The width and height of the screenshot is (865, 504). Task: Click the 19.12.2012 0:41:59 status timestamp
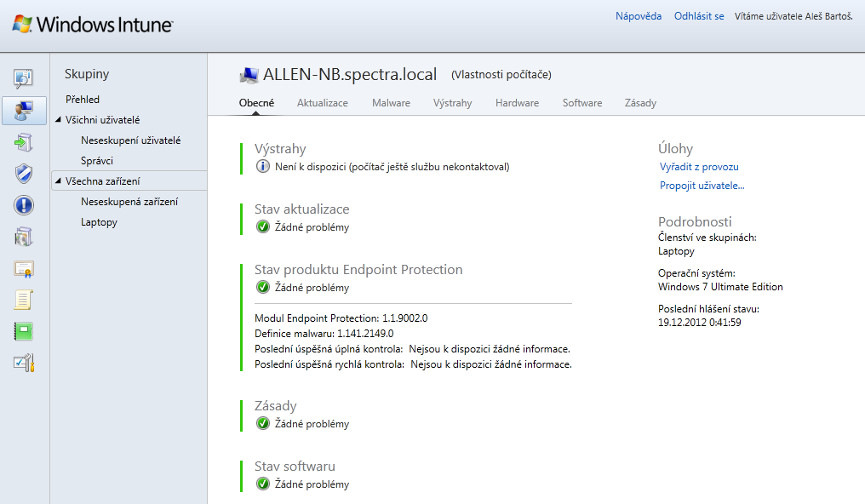(x=700, y=323)
